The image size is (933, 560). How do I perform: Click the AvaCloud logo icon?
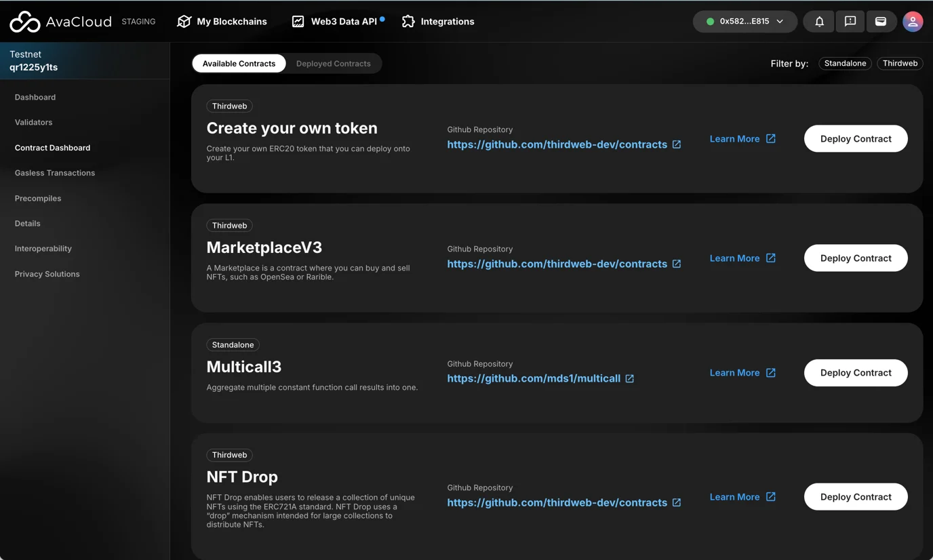pyautogui.click(x=25, y=22)
